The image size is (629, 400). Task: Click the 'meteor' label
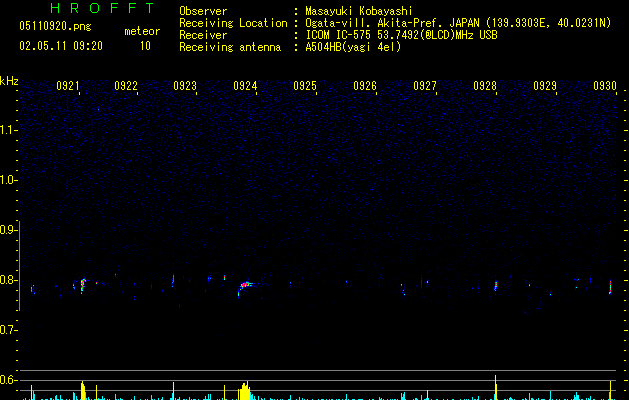pyautogui.click(x=142, y=31)
